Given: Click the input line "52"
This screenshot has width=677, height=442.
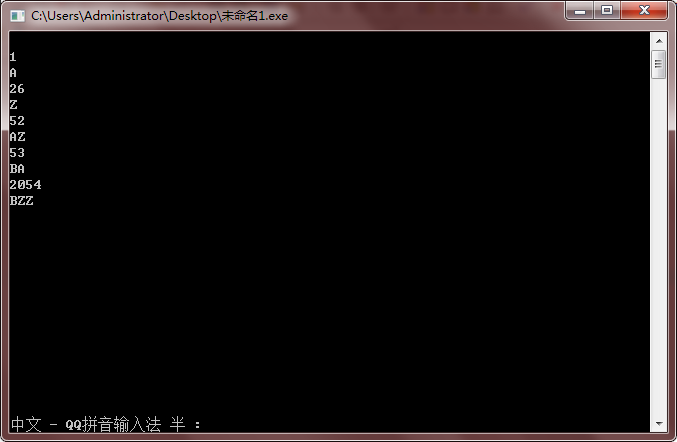Looking at the screenshot, I should pyautogui.click(x=17, y=121).
